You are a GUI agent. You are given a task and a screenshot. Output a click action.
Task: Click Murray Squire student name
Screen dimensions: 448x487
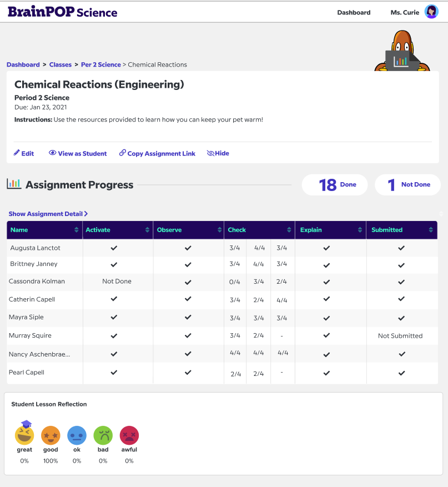pos(30,335)
